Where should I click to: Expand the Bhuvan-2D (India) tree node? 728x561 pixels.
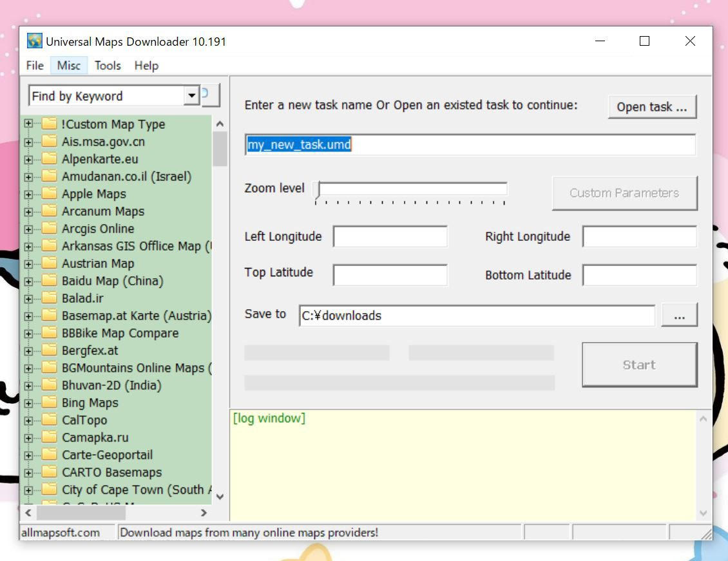click(x=28, y=385)
